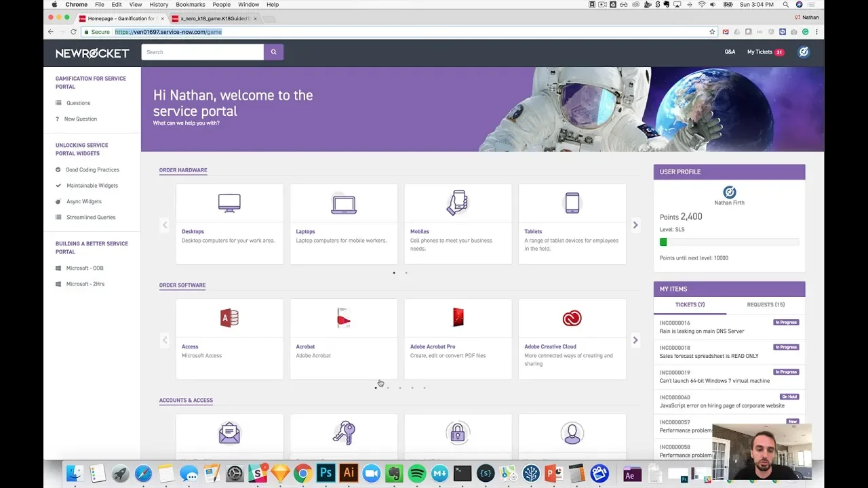
Task: Click the search magnifier button
Action: 273,52
